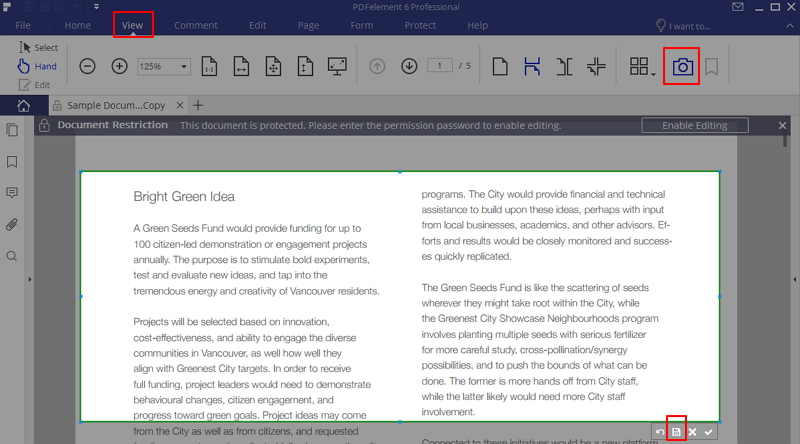Click the Document Restriction lock icon
800x444 pixels.
(44, 125)
